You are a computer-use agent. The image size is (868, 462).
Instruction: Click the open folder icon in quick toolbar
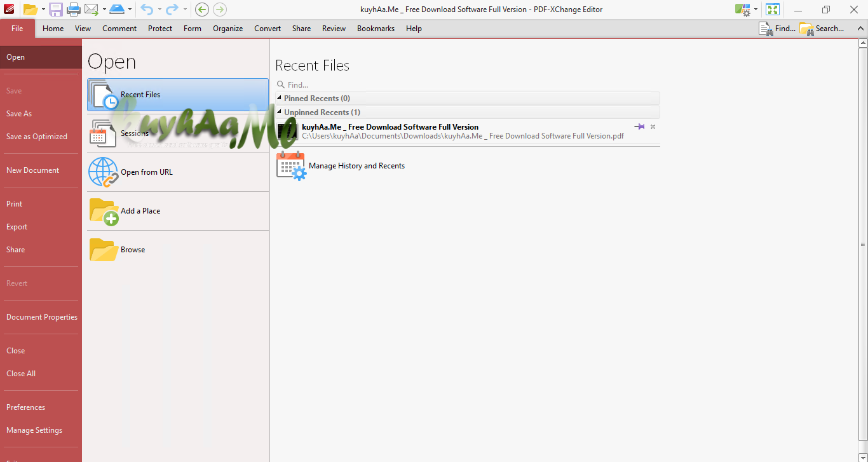point(30,10)
